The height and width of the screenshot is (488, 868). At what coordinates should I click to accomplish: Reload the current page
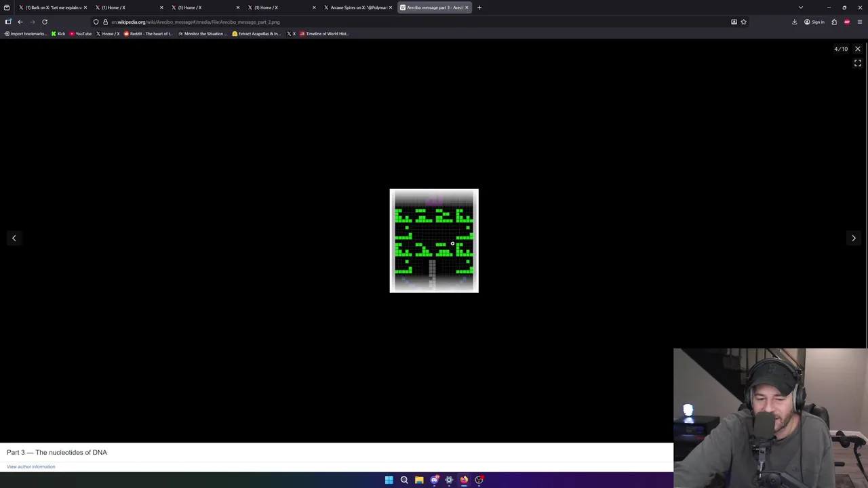click(45, 22)
